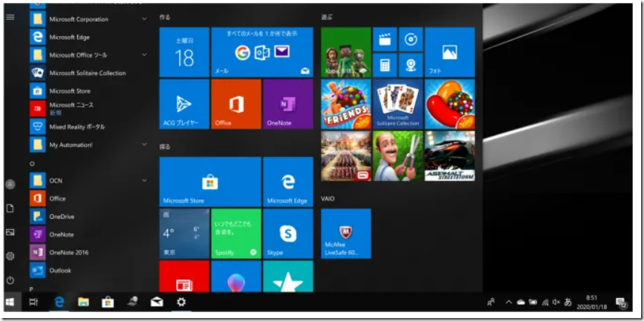
Task: Open the People icon in the taskbar
Action: [491, 302]
